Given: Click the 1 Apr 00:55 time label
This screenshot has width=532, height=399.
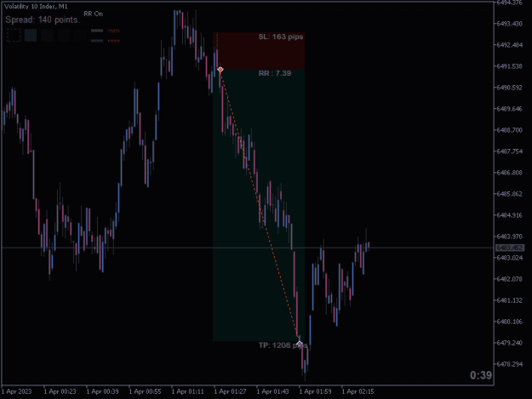Looking at the screenshot, I should 145,391.
